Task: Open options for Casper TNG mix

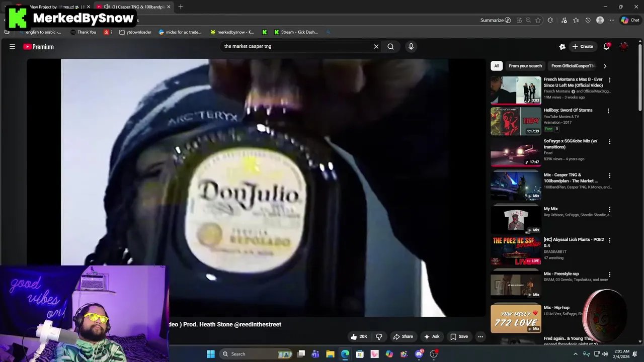Action: [x=609, y=175]
